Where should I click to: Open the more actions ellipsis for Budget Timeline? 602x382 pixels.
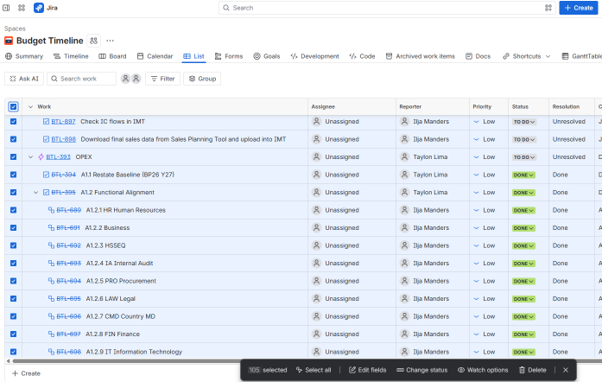pos(110,40)
